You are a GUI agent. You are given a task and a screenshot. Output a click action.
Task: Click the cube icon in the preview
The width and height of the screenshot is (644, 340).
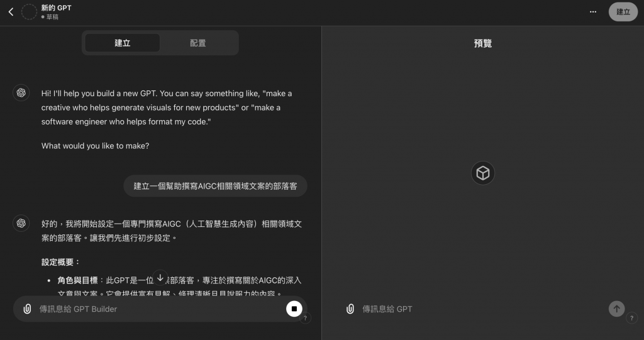[x=482, y=173]
